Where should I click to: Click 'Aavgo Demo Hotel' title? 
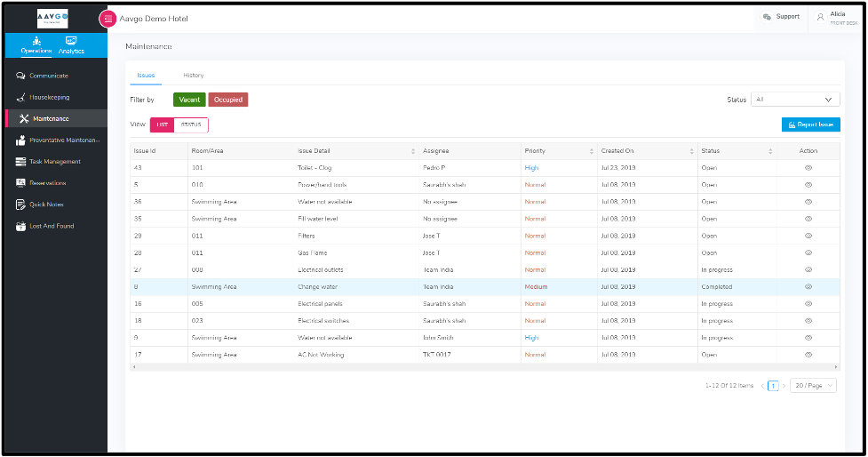click(154, 19)
